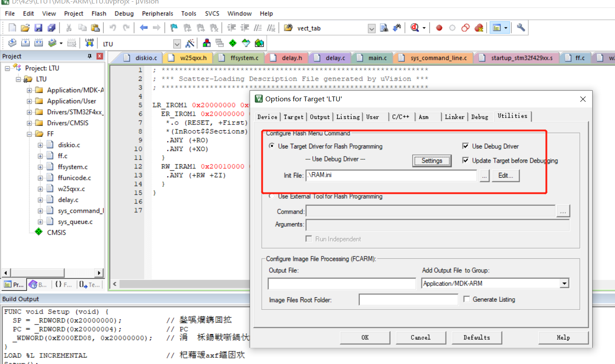Open Manage Run-Time Environment green diamond icon
Viewport: 615px width, 364px height.
tap(233, 43)
